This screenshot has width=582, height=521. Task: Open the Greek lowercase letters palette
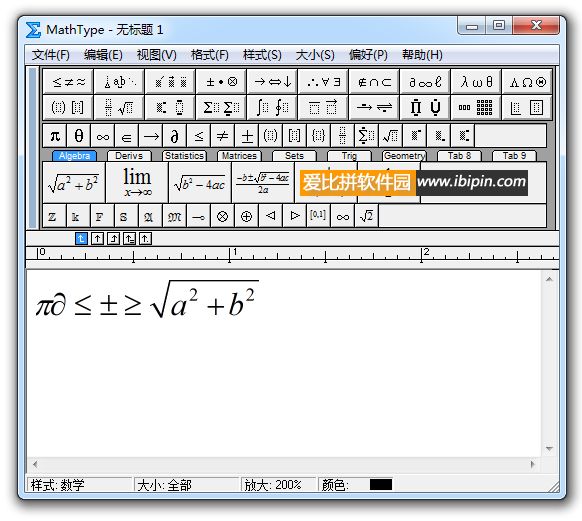476,82
